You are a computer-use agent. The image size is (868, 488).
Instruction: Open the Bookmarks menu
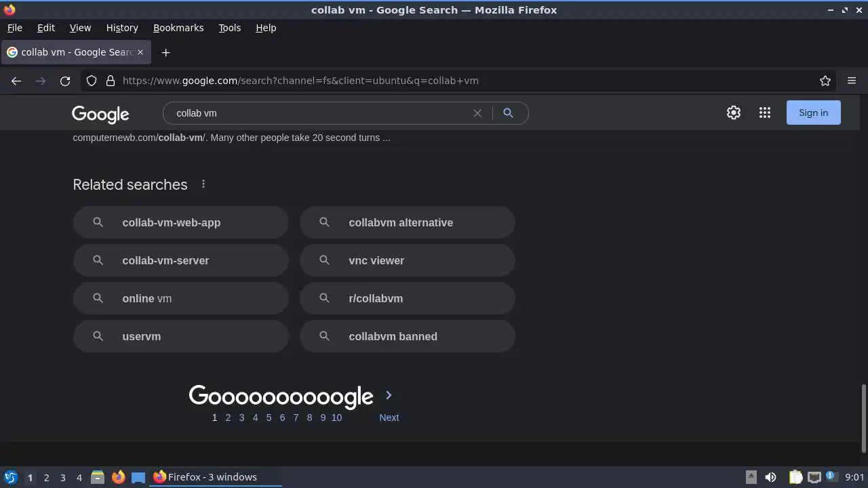click(178, 28)
